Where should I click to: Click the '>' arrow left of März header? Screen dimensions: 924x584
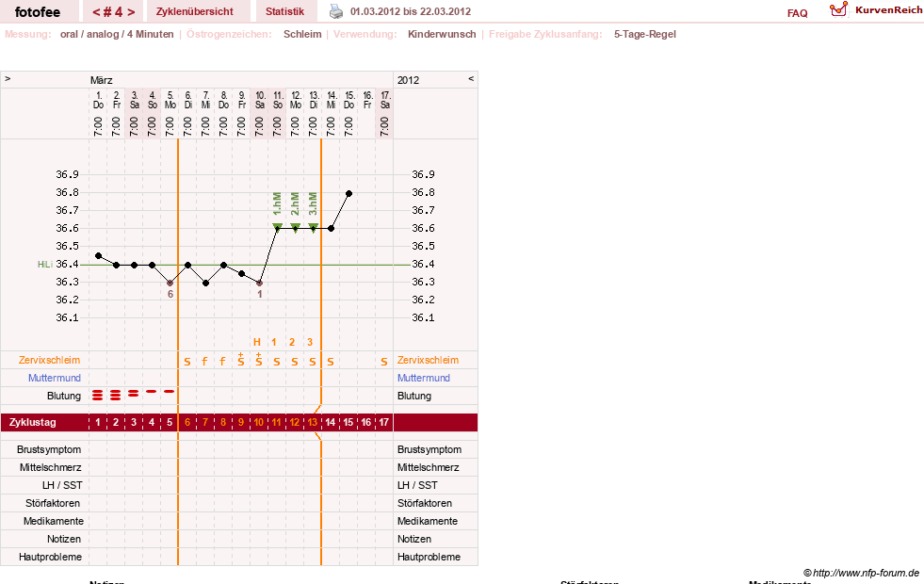tap(8, 78)
